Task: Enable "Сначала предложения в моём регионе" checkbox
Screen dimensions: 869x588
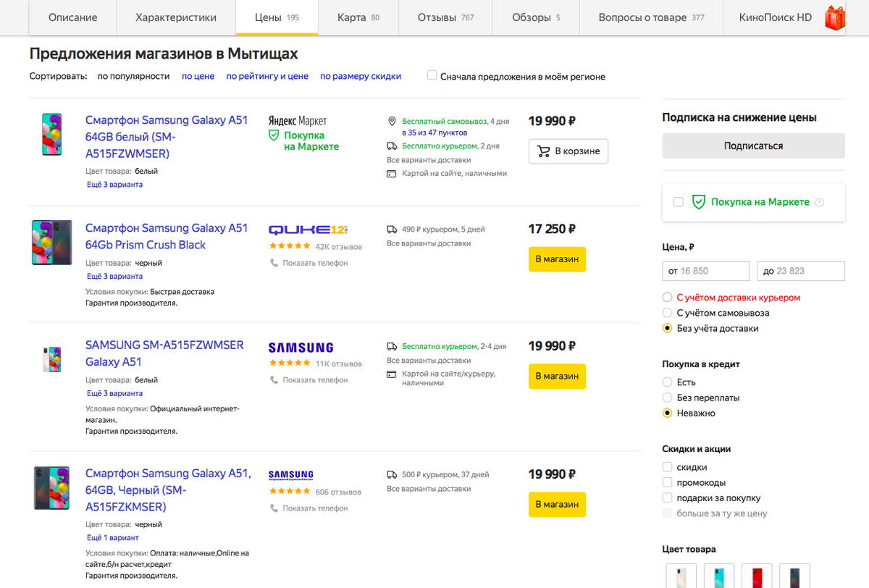Action: pos(431,75)
